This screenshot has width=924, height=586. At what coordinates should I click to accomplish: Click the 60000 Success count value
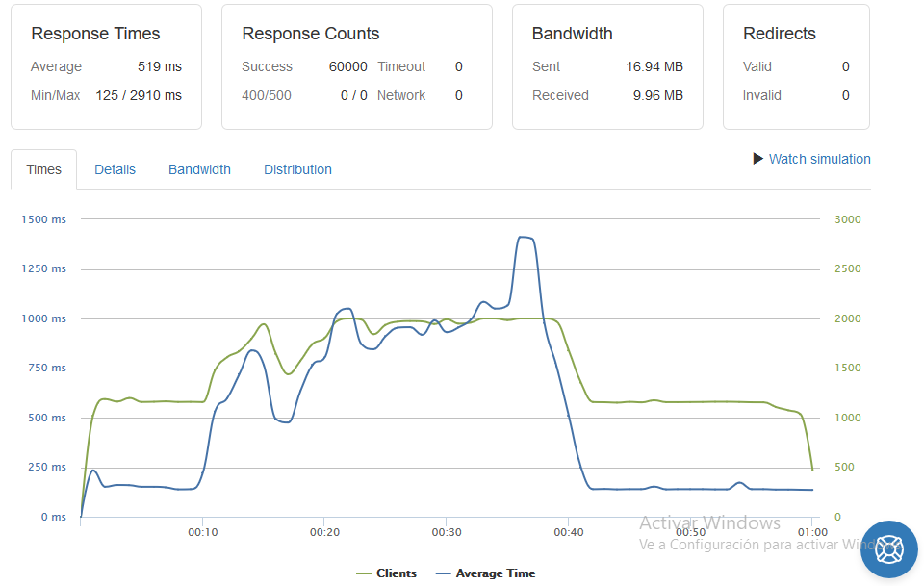coord(347,66)
